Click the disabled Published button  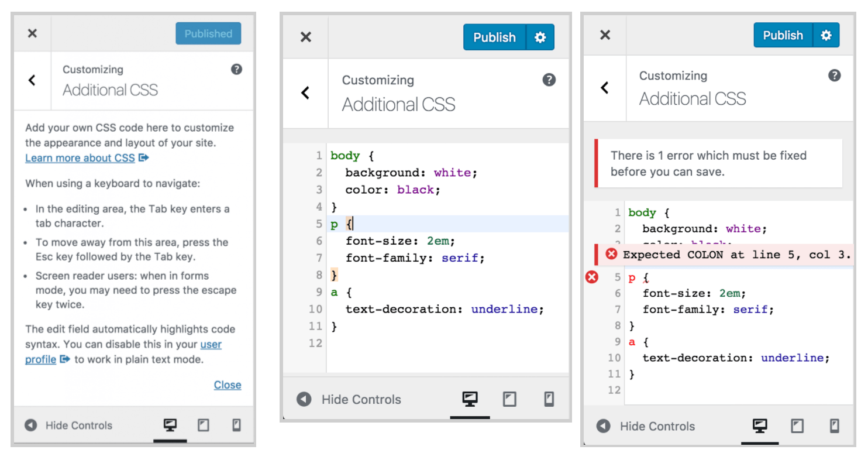[x=208, y=34]
